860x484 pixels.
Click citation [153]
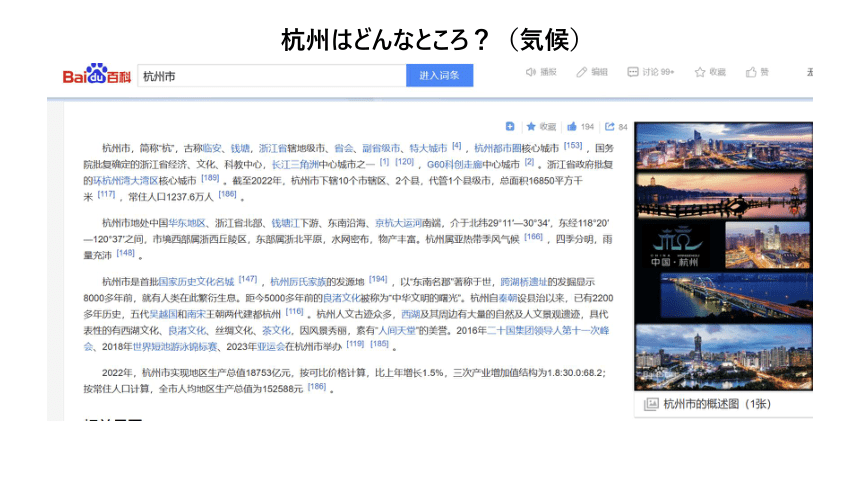pyautogui.click(x=573, y=145)
